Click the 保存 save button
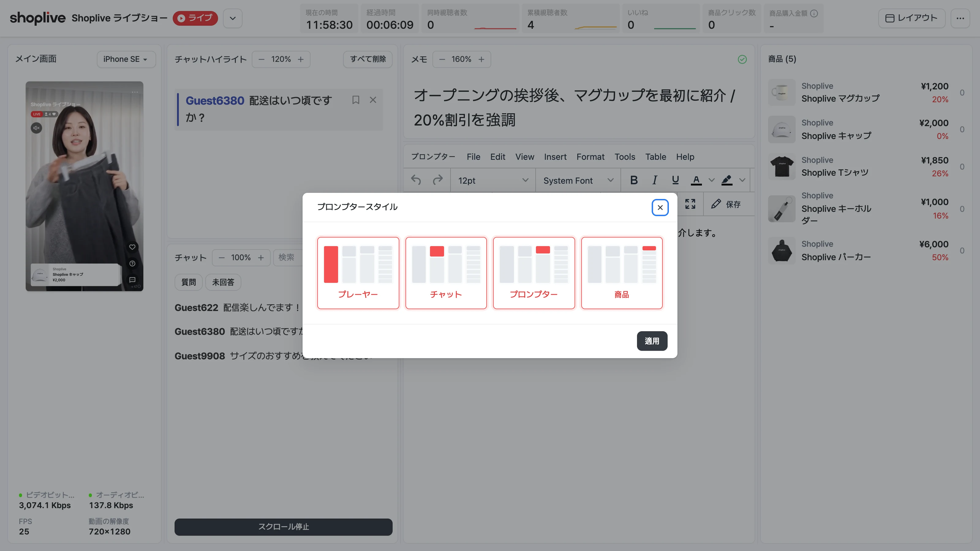This screenshot has height=551, width=980. coord(726,204)
